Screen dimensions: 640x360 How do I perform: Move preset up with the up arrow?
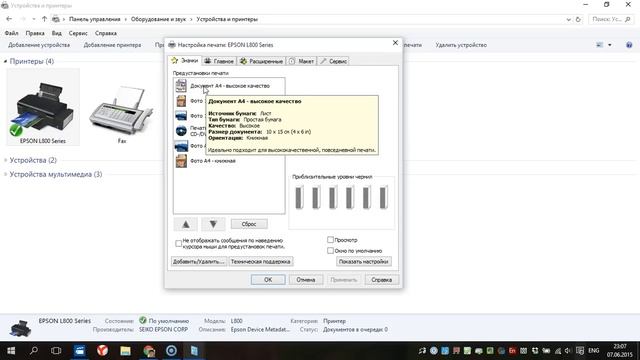tap(186, 224)
